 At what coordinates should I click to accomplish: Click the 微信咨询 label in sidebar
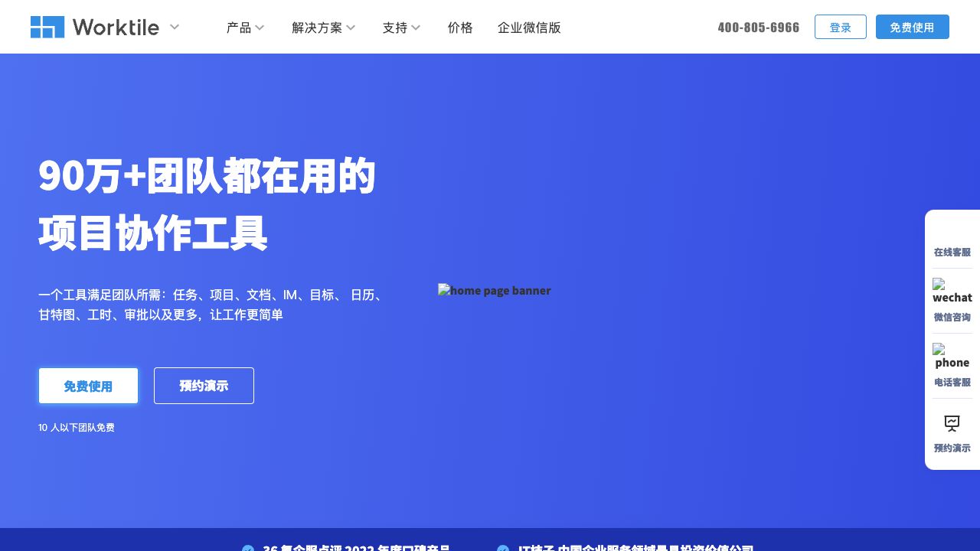[x=952, y=317]
